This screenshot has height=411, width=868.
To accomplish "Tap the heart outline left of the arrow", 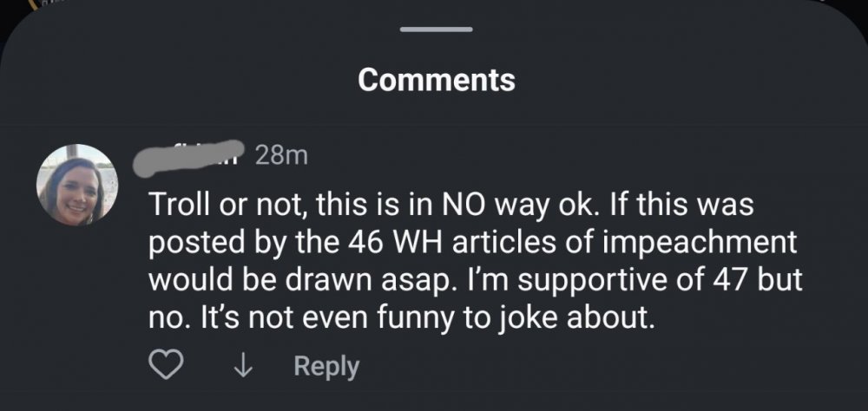I will 165,366.
